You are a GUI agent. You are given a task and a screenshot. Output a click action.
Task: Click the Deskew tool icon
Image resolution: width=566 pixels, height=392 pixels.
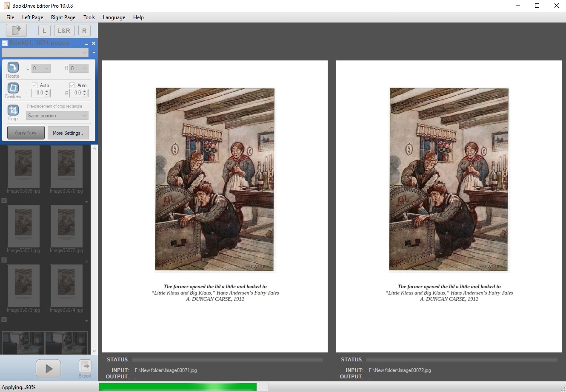tap(13, 88)
